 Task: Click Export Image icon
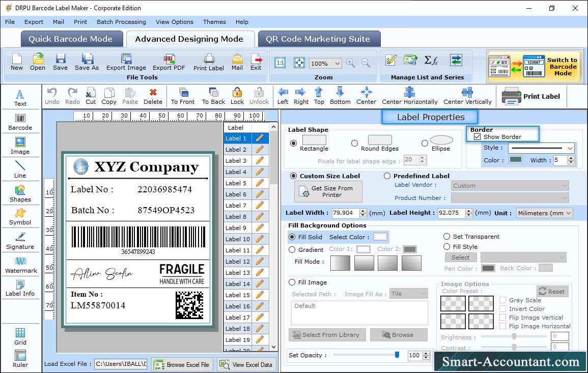[x=126, y=62]
